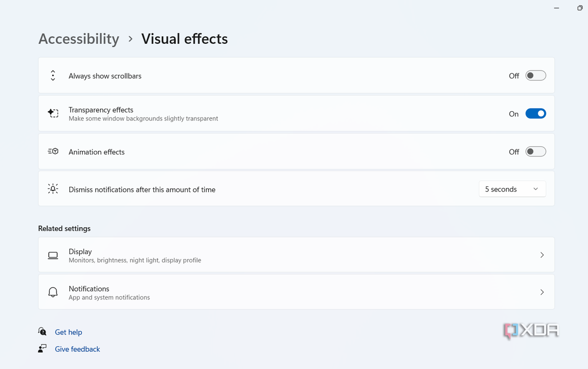Viewport: 588px width, 369px height.
Task: Turn on the Animation effects toggle
Action: click(x=536, y=152)
